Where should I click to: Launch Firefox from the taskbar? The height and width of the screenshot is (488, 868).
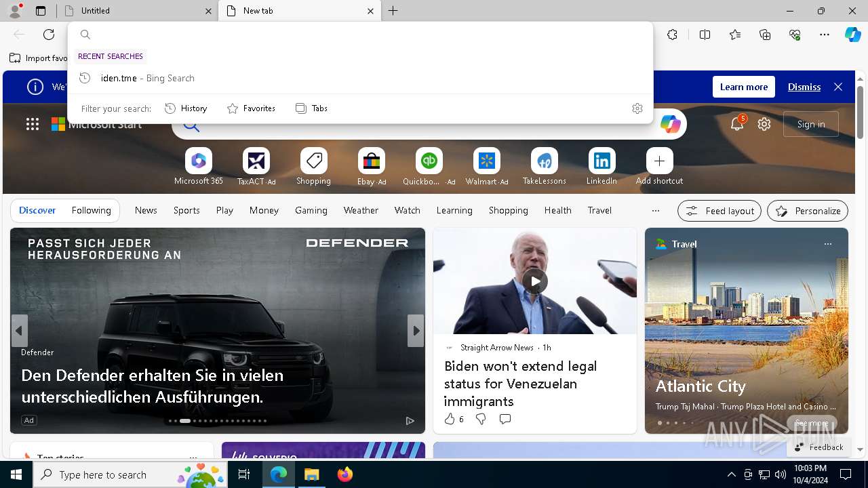[345, 474]
